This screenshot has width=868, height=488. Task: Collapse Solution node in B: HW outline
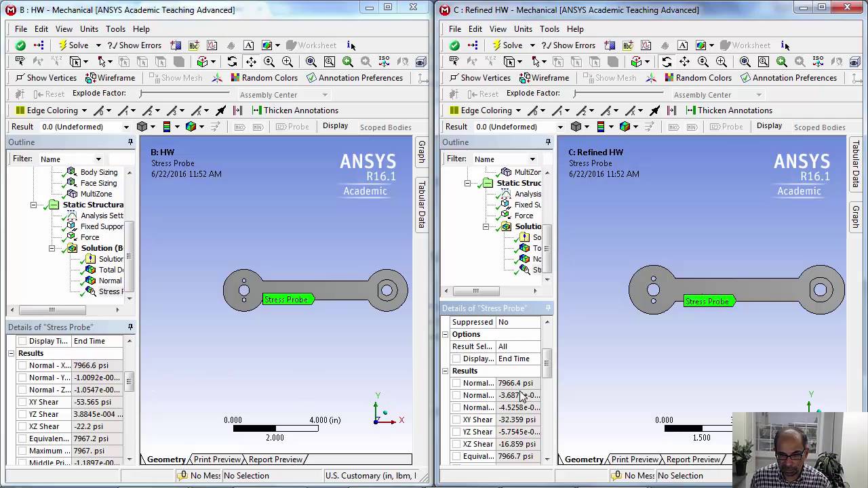click(x=52, y=248)
